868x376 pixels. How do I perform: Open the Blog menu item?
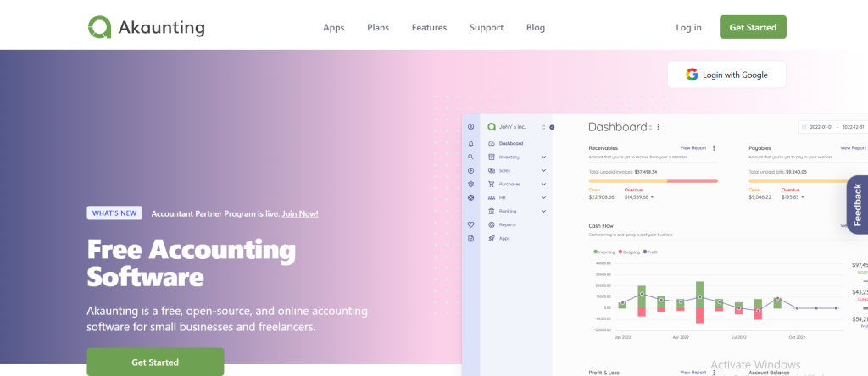(x=536, y=28)
